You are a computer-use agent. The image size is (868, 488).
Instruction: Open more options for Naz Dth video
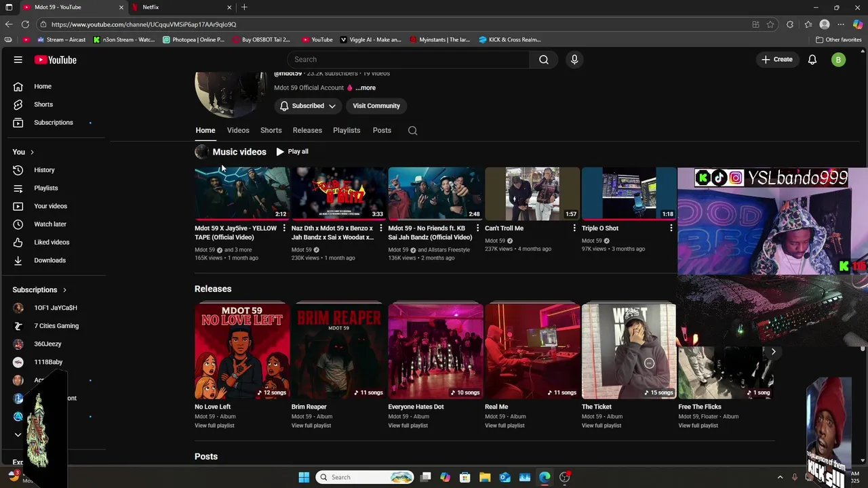point(380,228)
